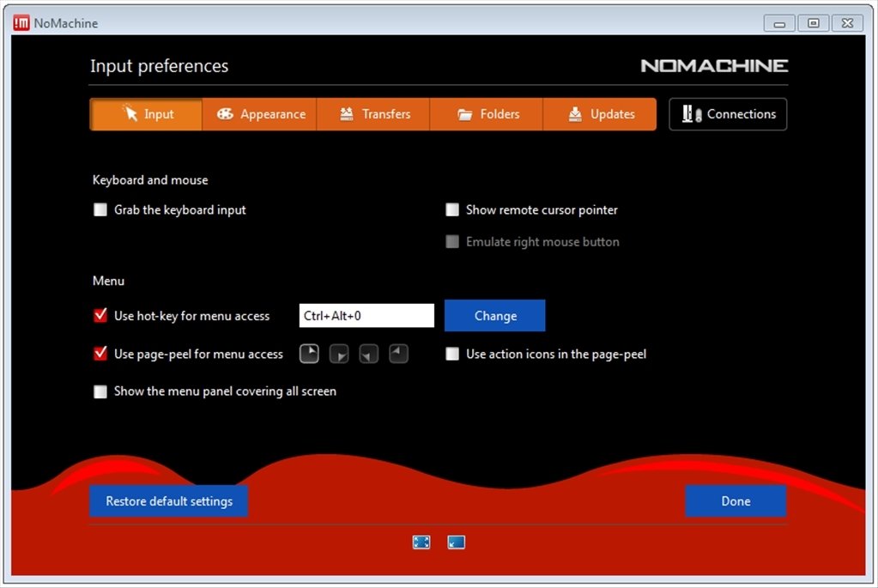Open the Folders tab

487,114
